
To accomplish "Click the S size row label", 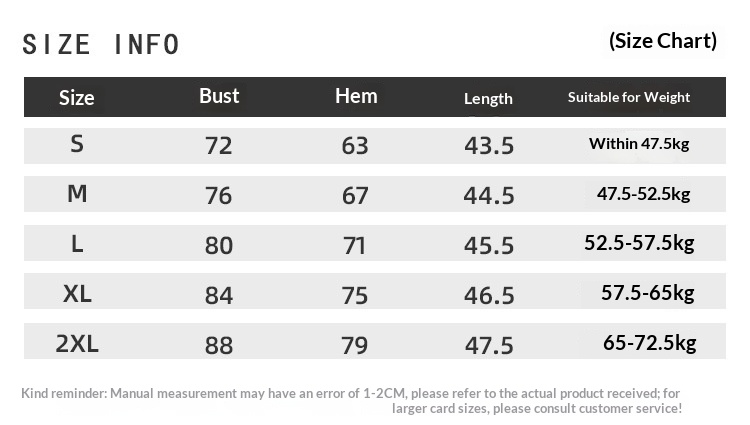I will pos(77,144).
